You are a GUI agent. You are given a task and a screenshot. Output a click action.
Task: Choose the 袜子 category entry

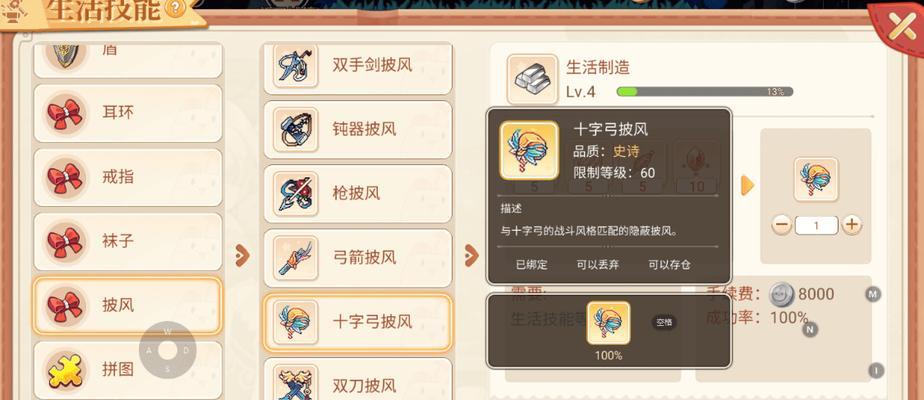point(128,242)
